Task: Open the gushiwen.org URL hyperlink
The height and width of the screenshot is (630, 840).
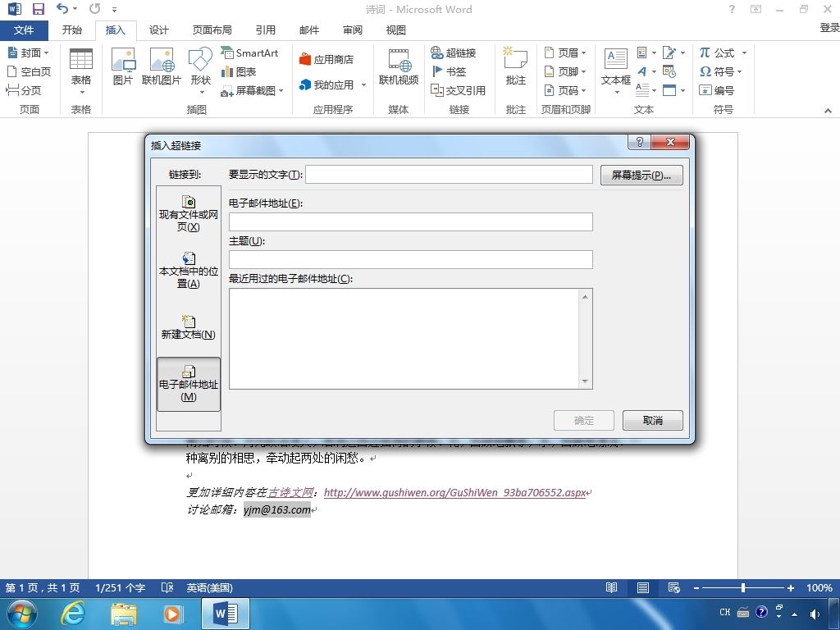Action: 454,492
